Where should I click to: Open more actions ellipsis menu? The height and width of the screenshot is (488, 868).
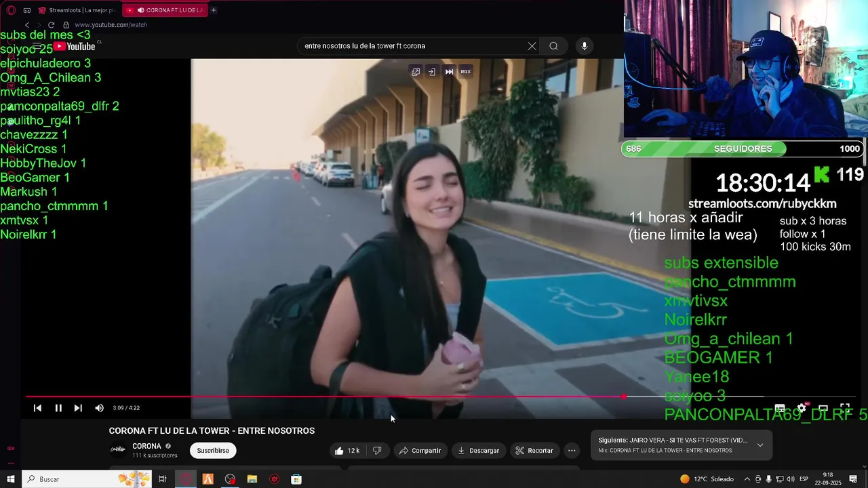pos(572,451)
